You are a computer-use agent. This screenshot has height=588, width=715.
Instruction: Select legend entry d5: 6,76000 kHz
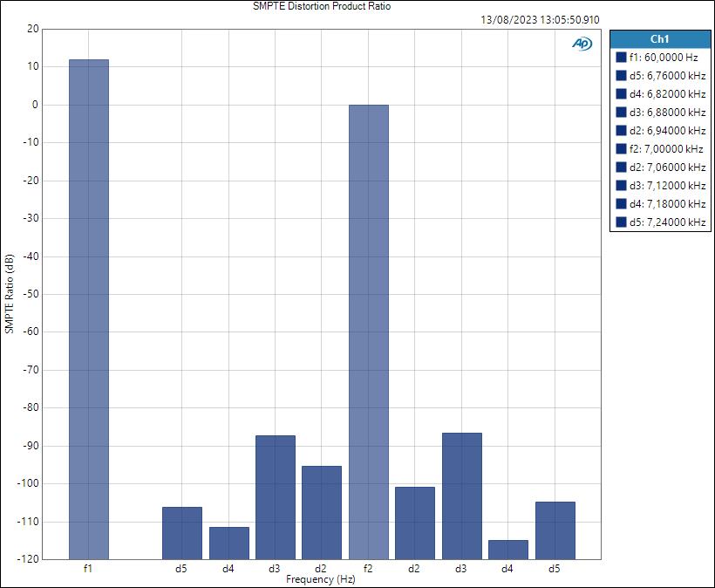(660, 75)
